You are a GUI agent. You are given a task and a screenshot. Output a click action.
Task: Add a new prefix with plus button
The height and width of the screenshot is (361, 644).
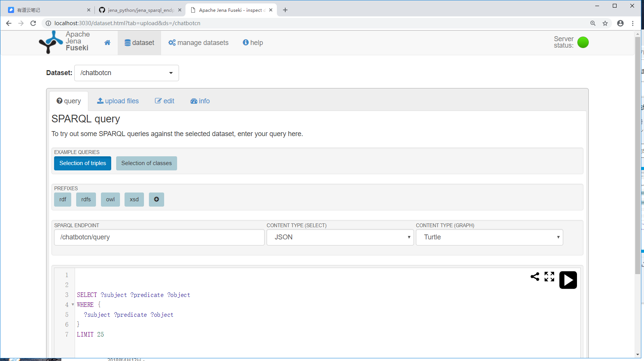click(157, 199)
